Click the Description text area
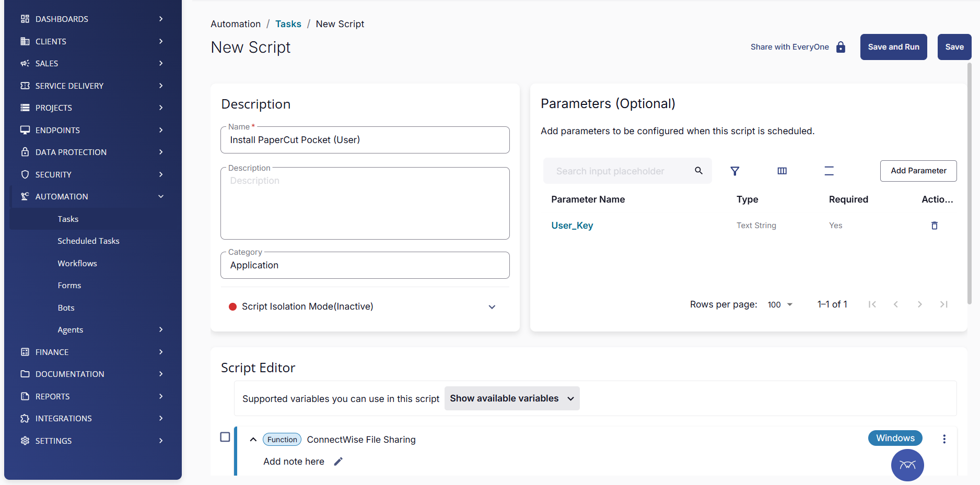980x485 pixels. pyautogui.click(x=365, y=204)
